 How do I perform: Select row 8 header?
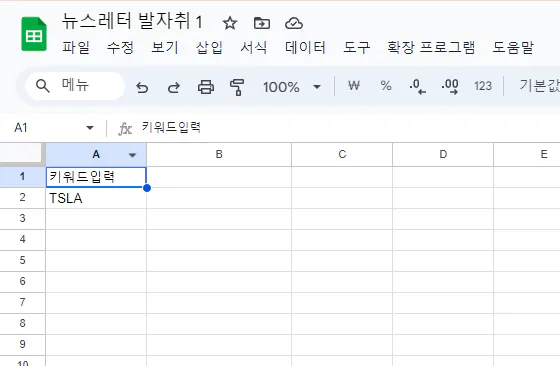click(22, 324)
